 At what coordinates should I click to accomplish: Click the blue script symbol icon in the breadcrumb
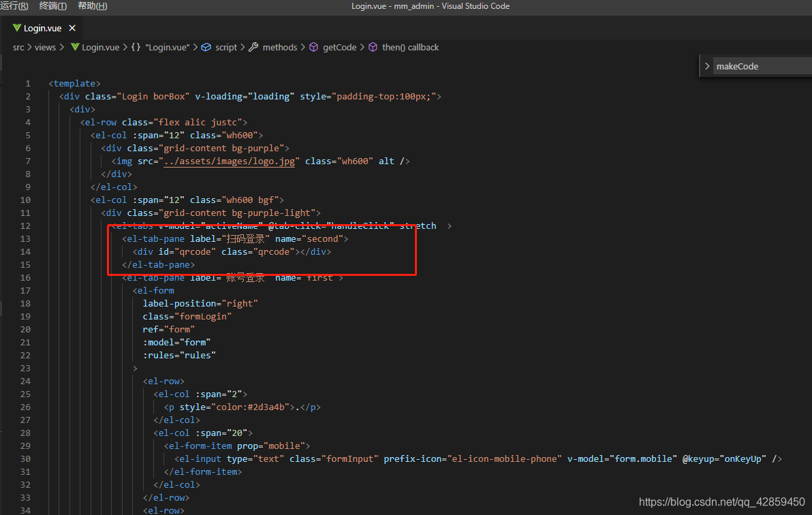pos(206,47)
